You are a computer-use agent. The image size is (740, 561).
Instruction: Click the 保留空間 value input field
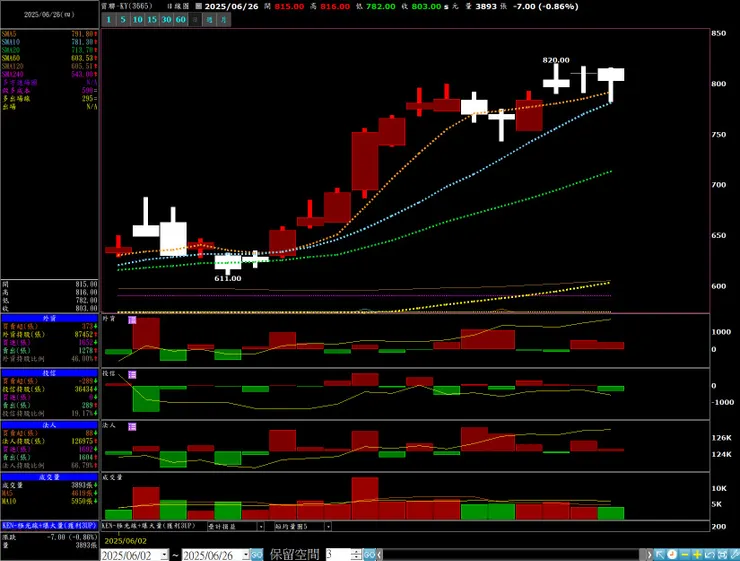338,555
